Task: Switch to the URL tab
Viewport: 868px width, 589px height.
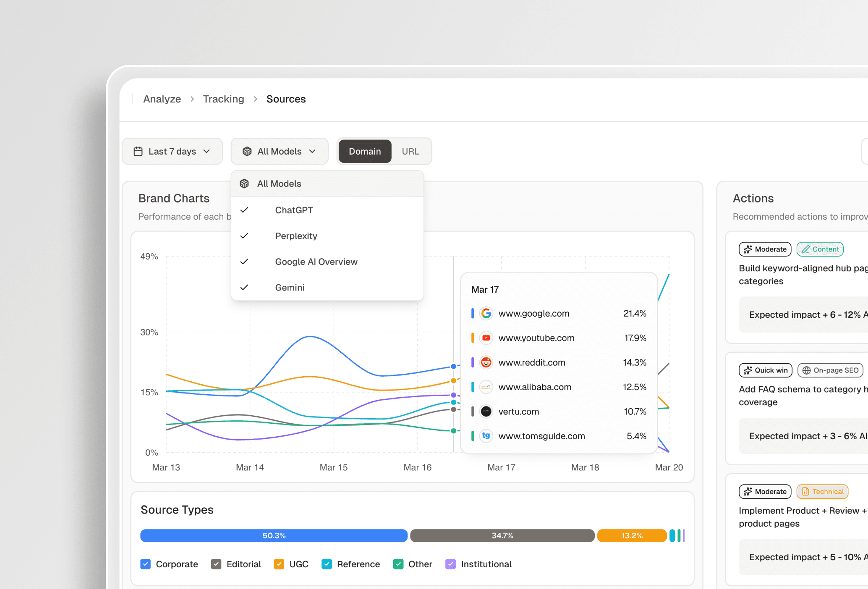Action: point(410,151)
